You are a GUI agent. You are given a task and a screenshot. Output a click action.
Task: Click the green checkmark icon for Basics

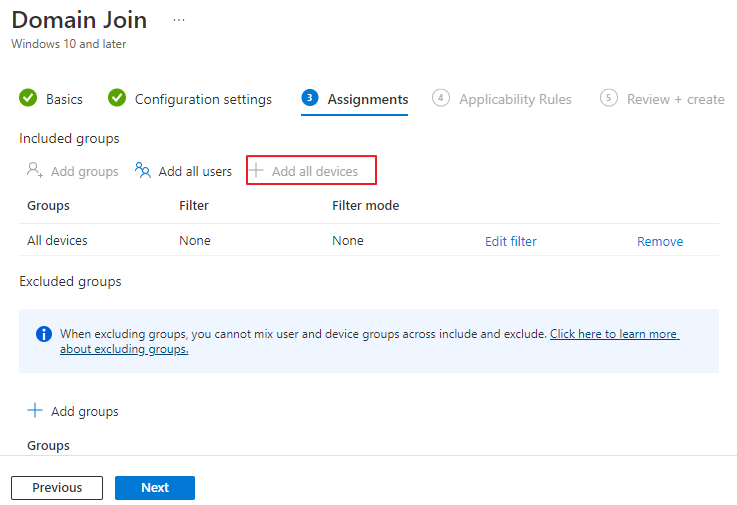tap(28, 98)
